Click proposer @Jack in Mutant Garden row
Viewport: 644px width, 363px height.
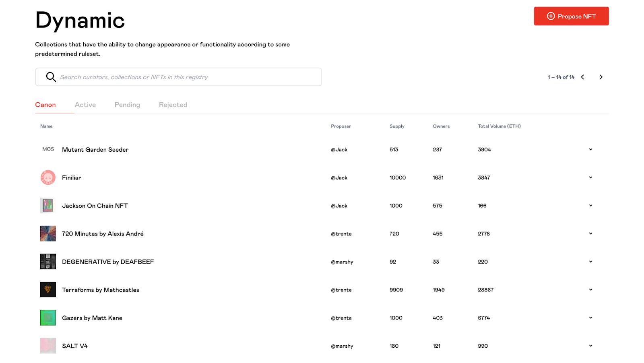pos(339,150)
